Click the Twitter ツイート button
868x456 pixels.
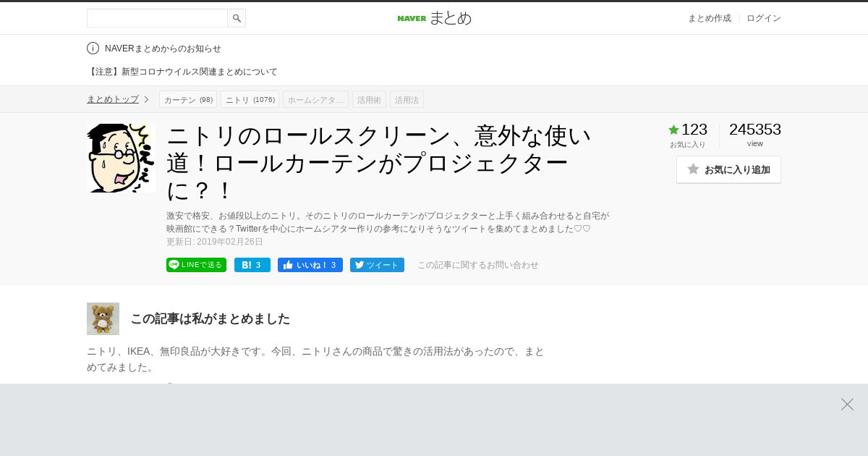[377, 265]
